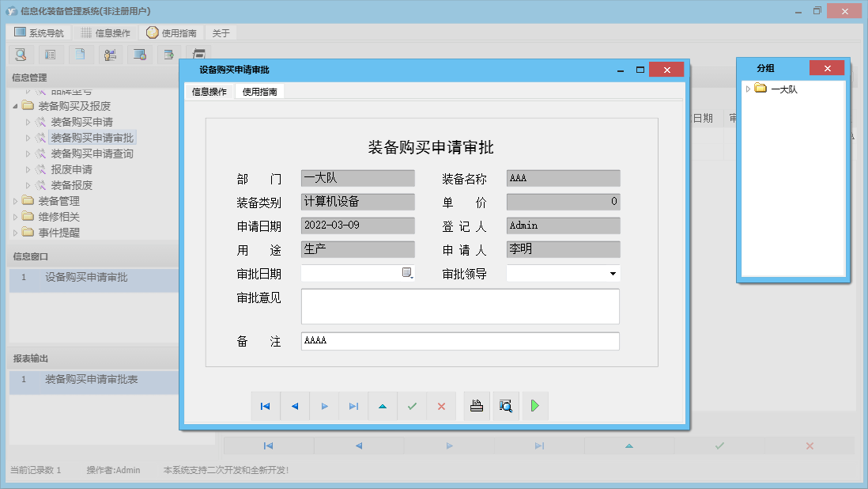Select 装备购买申请审批表 in the report output list
This screenshot has width=868, height=489.
(x=91, y=380)
